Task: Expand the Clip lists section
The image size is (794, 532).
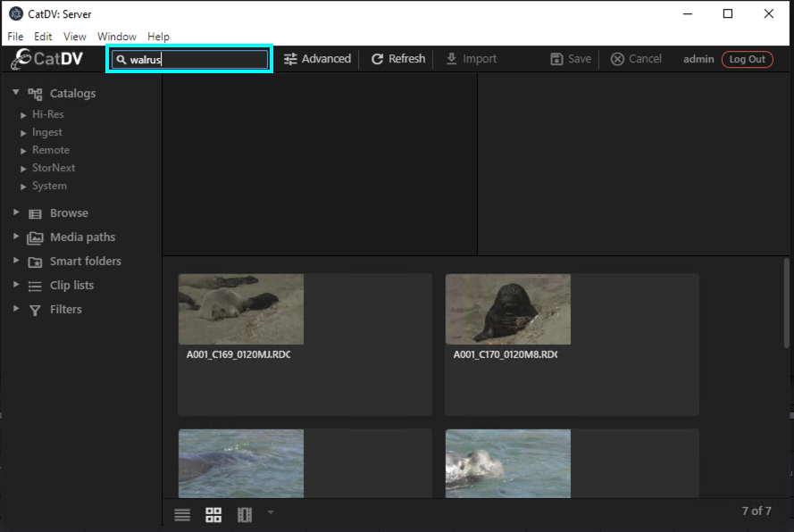Action: (x=16, y=284)
